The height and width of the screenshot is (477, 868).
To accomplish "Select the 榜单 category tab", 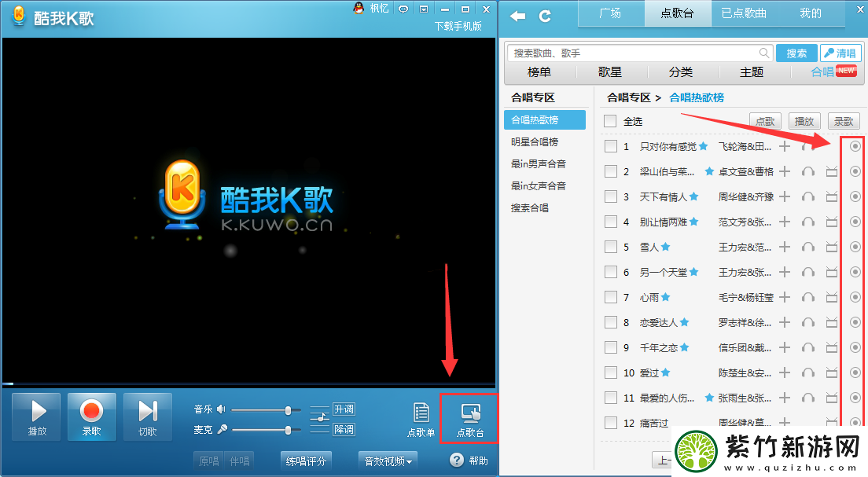I will (x=539, y=72).
